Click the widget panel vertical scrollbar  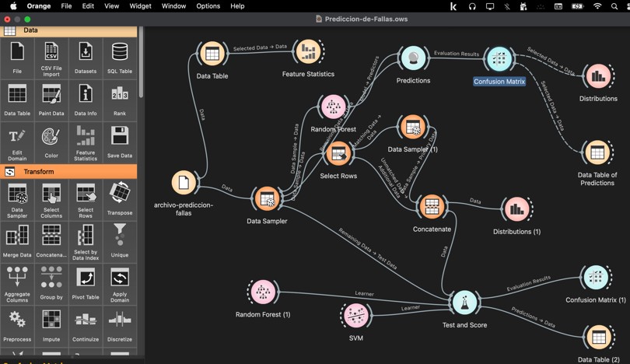tap(141, 62)
